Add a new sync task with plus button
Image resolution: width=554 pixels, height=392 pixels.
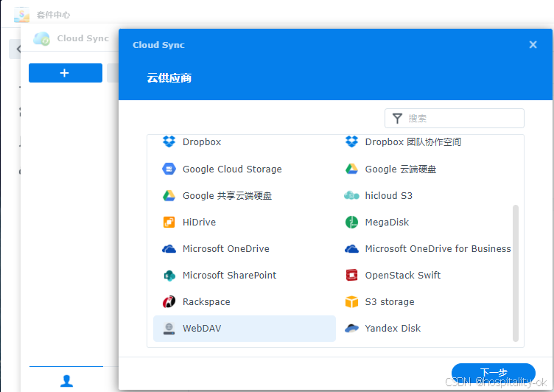(x=65, y=73)
